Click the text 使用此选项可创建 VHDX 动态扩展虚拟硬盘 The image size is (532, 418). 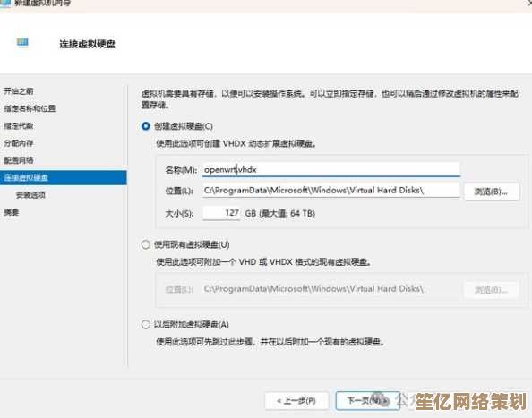pos(236,144)
